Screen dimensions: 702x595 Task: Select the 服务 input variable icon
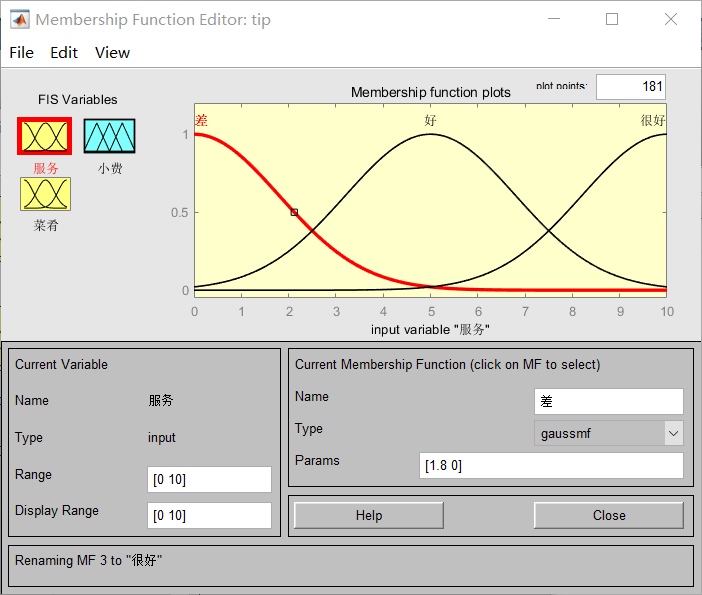(44, 136)
